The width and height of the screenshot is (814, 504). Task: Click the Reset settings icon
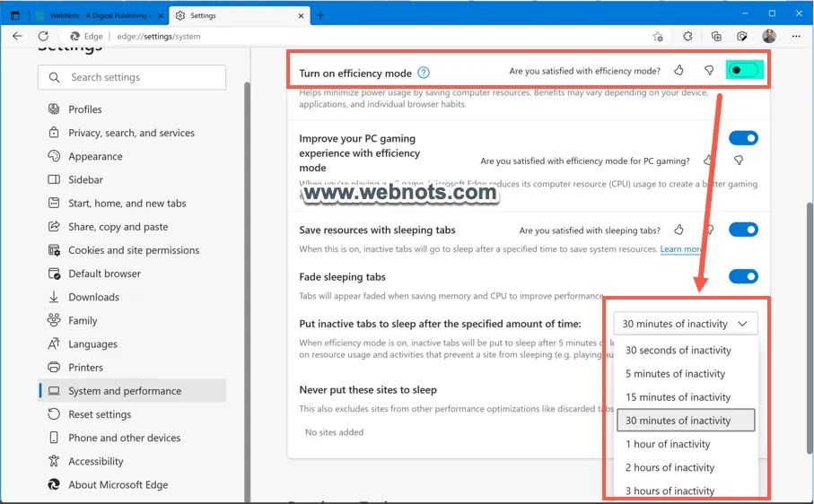click(54, 413)
